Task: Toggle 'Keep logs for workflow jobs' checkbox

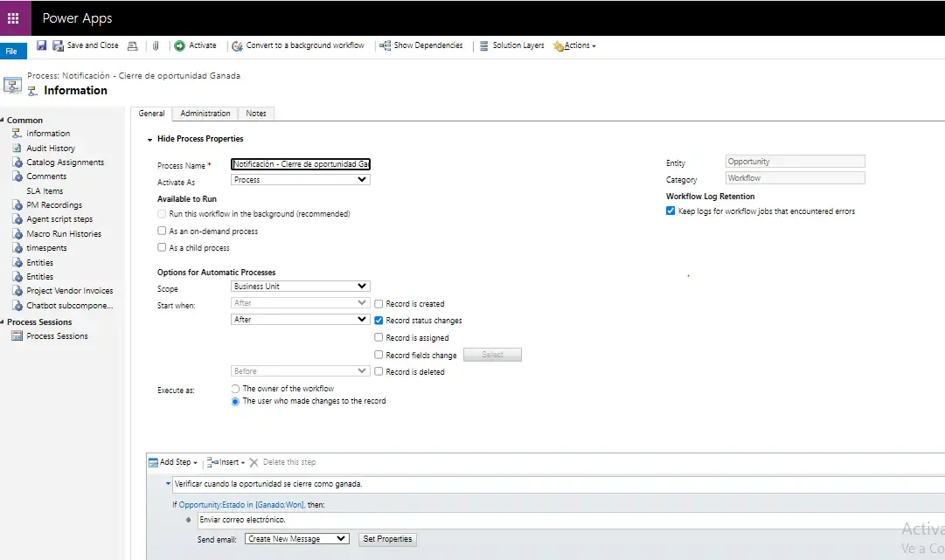Action: point(671,211)
